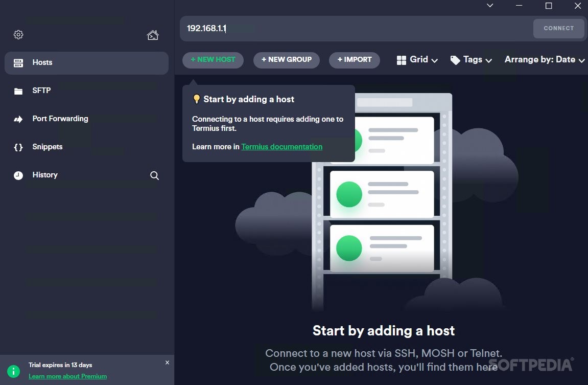Click the SFTP folder icon
Viewport: 588px width, 385px height.
(x=18, y=91)
